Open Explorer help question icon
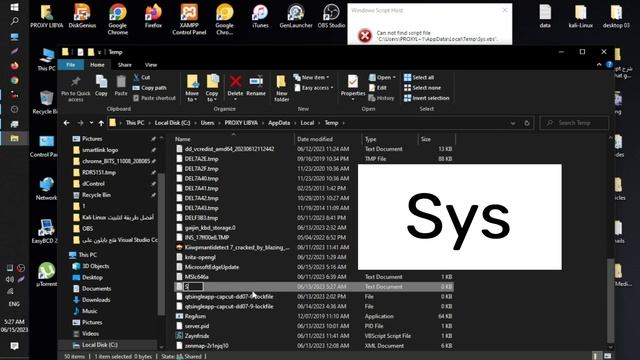This screenshot has height=360, width=640. 609,64
